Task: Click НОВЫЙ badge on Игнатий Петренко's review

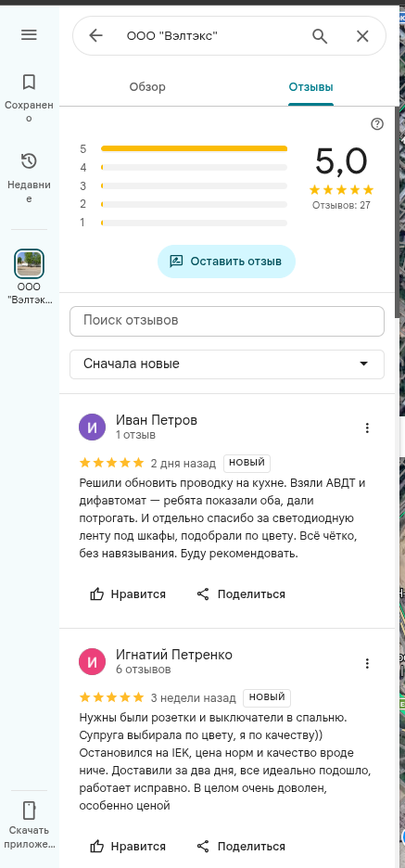Action: (267, 697)
